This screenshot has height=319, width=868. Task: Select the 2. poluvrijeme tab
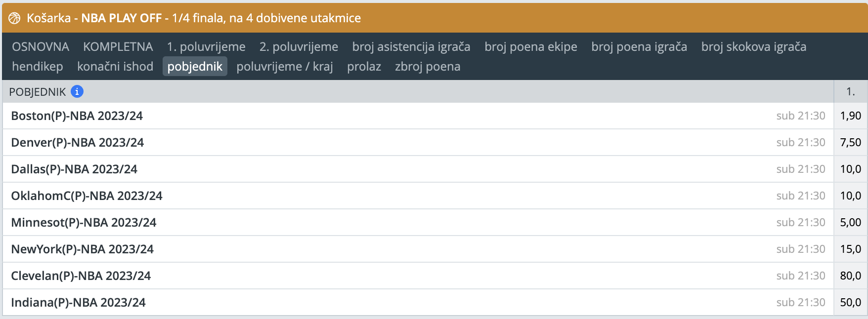tap(299, 47)
